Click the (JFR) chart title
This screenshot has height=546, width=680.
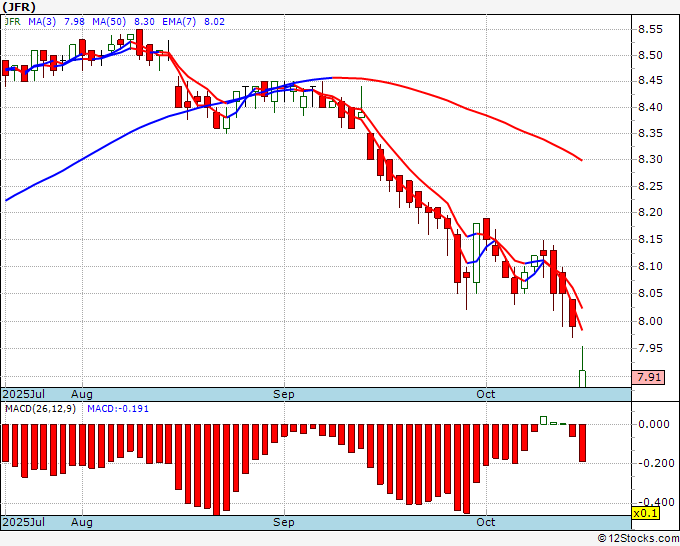[x=19, y=7]
